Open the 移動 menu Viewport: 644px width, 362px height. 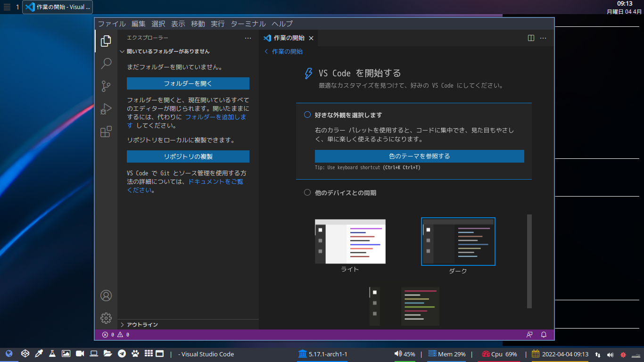pos(198,24)
